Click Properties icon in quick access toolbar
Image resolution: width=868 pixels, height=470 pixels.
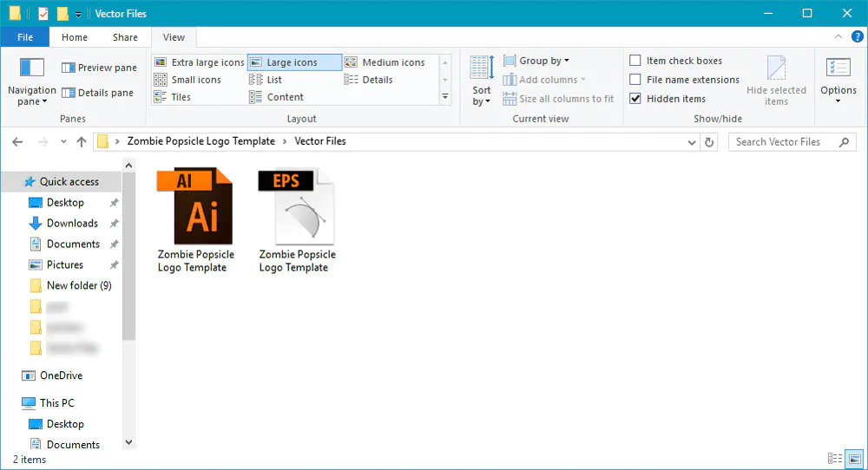pyautogui.click(x=43, y=13)
